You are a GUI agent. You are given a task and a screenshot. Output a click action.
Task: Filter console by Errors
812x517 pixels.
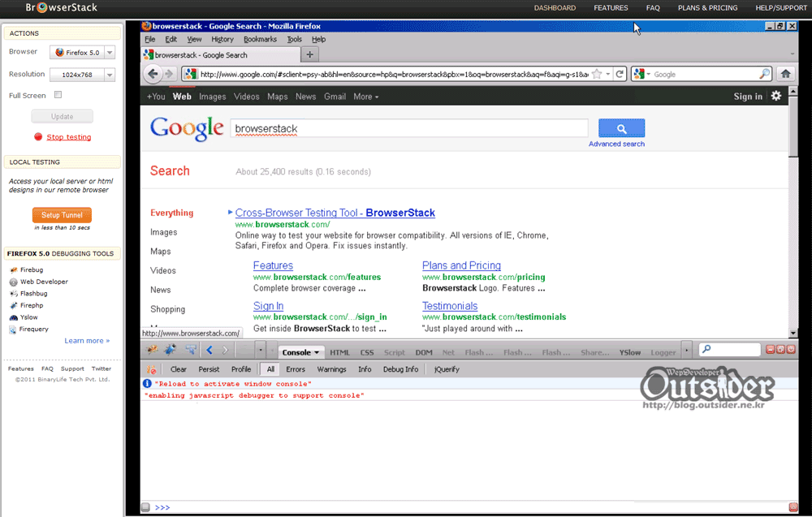296,369
